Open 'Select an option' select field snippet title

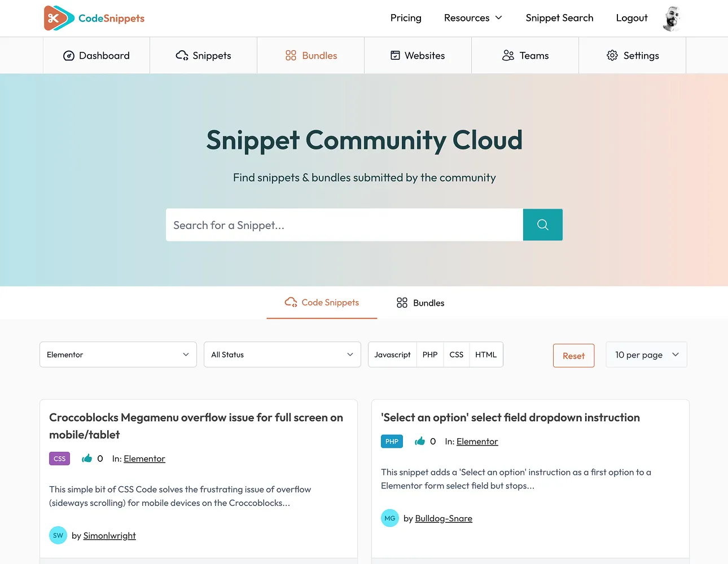[510, 417]
